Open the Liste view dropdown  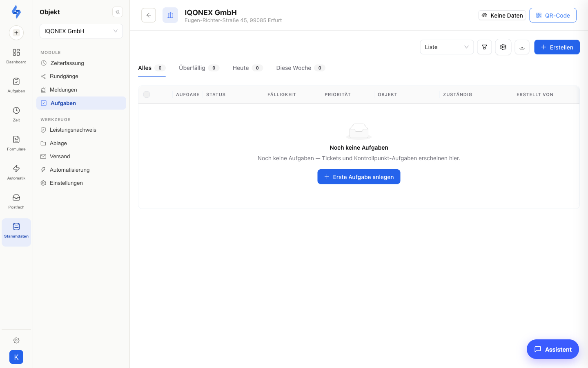(x=447, y=47)
